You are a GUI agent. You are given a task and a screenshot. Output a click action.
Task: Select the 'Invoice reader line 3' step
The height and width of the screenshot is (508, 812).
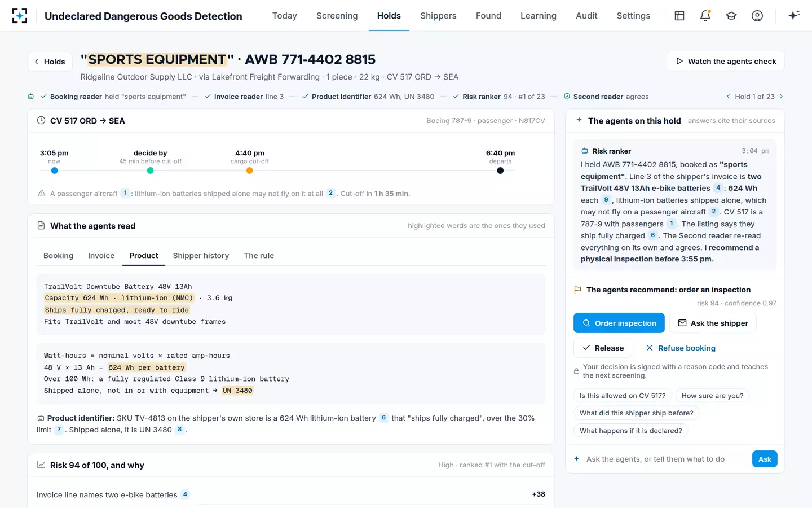click(244, 97)
